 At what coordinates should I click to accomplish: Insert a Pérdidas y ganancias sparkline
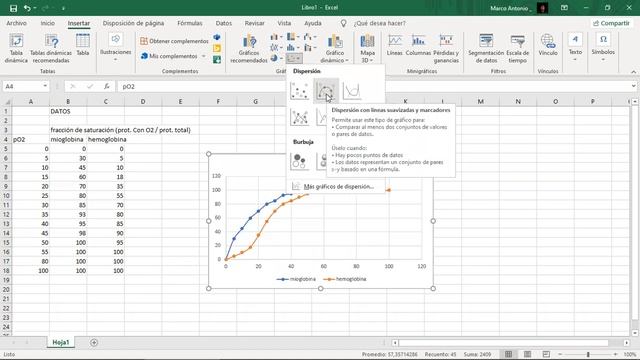point(446,49)
